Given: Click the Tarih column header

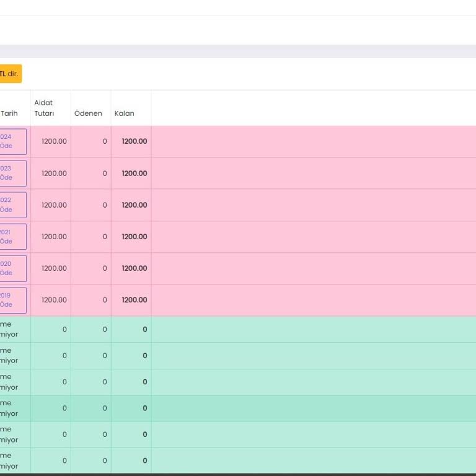Looking at the screenshot, I should [9, 113].
